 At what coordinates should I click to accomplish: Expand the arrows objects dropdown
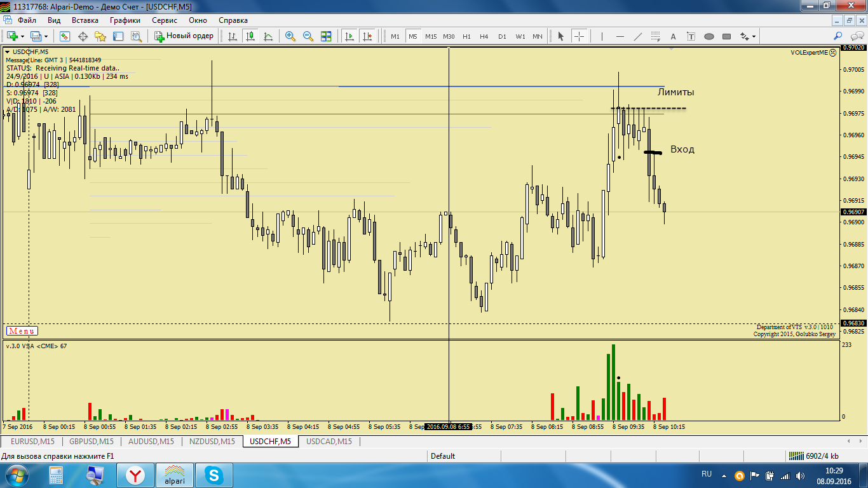[754, 36]
